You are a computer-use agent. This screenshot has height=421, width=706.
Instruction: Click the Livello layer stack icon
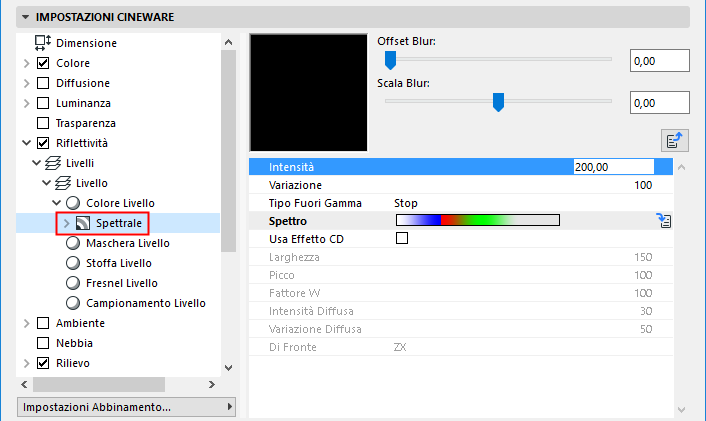pos(63,183)
